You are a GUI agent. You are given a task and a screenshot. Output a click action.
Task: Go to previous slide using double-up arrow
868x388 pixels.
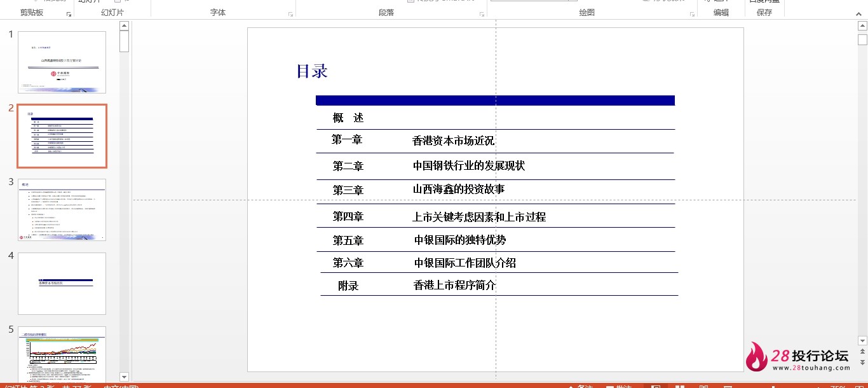(x=862, y=352)
